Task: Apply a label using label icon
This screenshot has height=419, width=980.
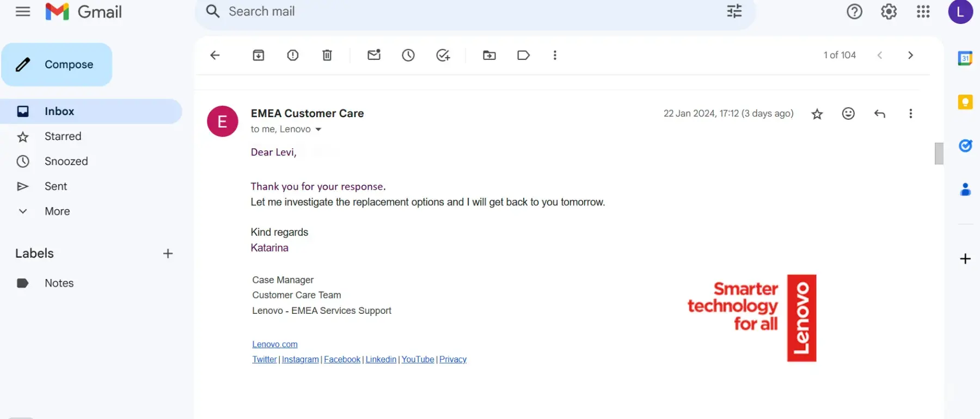Action: tap(523, 55)
